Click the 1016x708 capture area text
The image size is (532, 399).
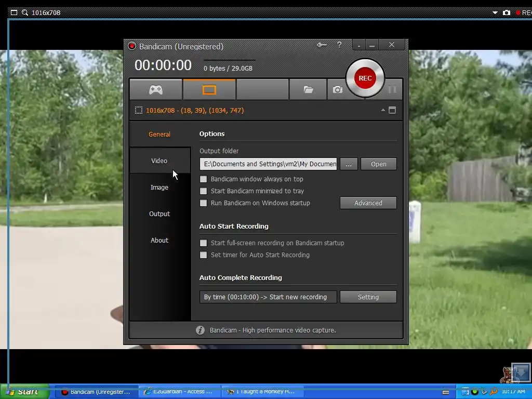[195, 110]
